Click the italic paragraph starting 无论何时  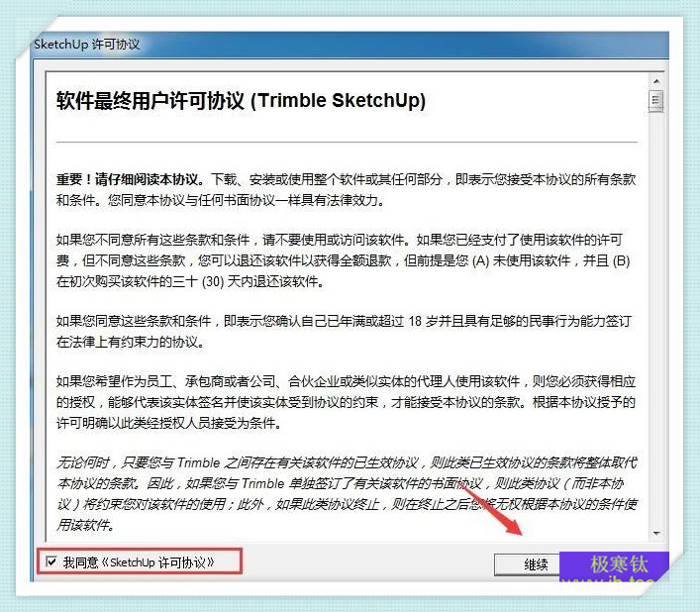pos(347,494)
